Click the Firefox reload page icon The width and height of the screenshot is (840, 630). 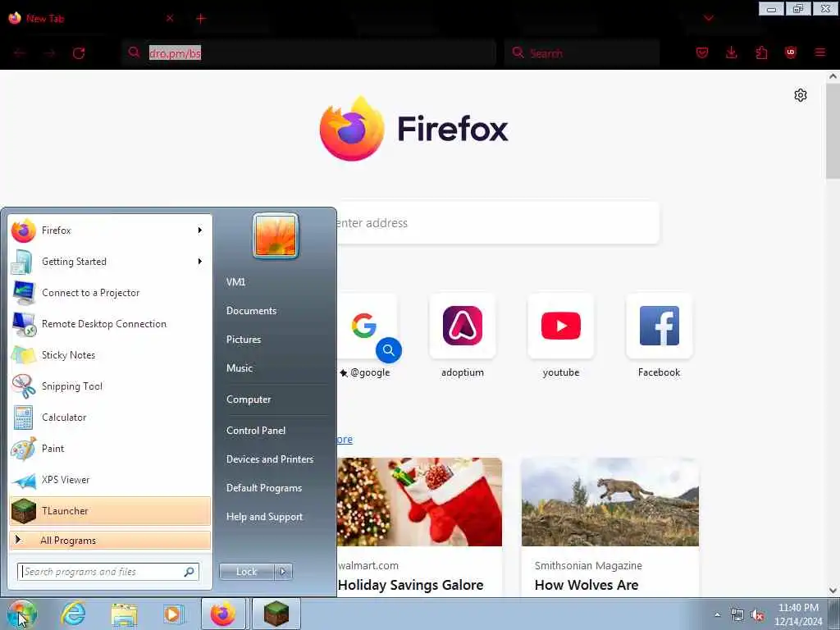[x=79, y=53]
